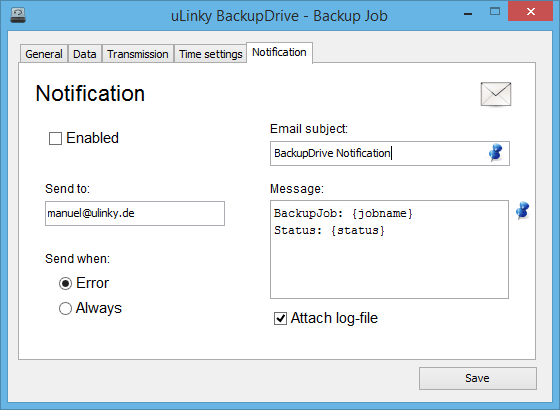Minimize the Backup Job window
This screenshot has width=560, height=410.
tap(468, 14)
